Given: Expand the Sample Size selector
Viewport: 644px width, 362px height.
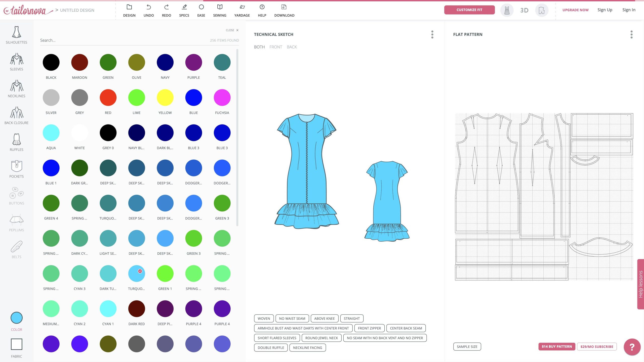Looking at the screenshot, I should tap(467, 346).
